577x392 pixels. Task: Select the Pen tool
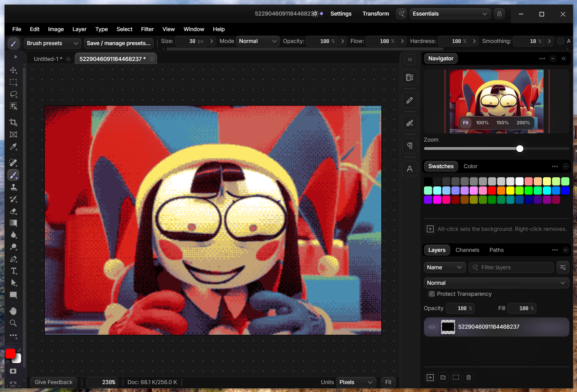13,259
